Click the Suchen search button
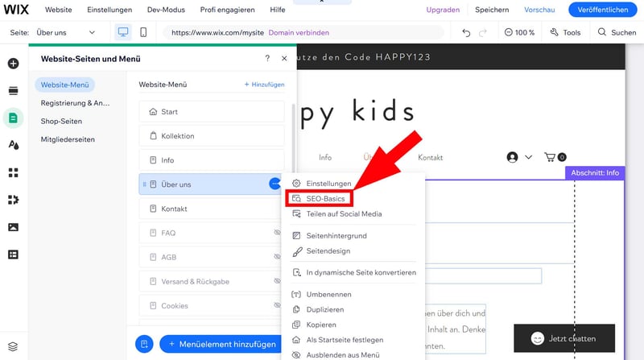644x360 pixels. click(x=617, y=32)
